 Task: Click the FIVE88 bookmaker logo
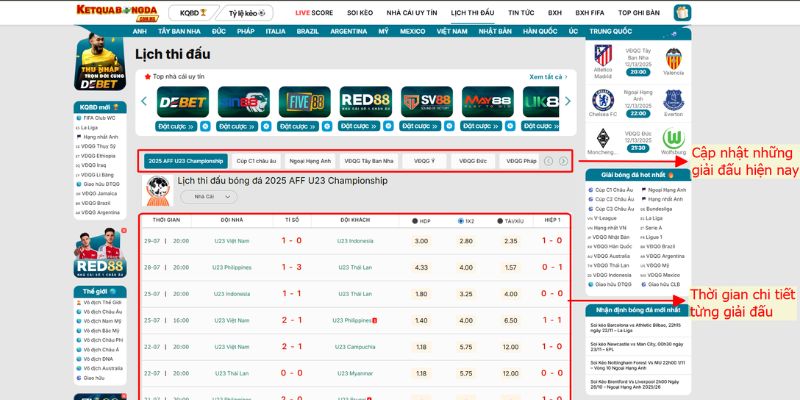point(304,102)
